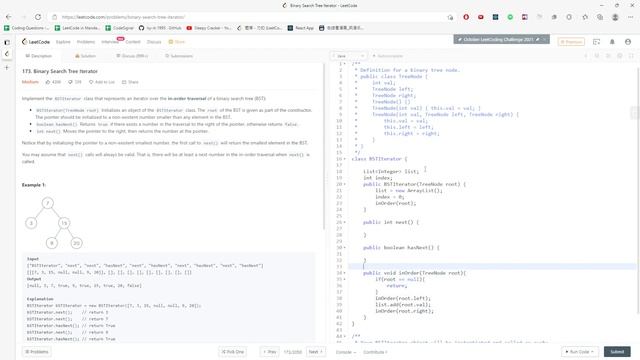Open the Java language dropdown
This screenshot has height=360, width=640.
(348, 56)
